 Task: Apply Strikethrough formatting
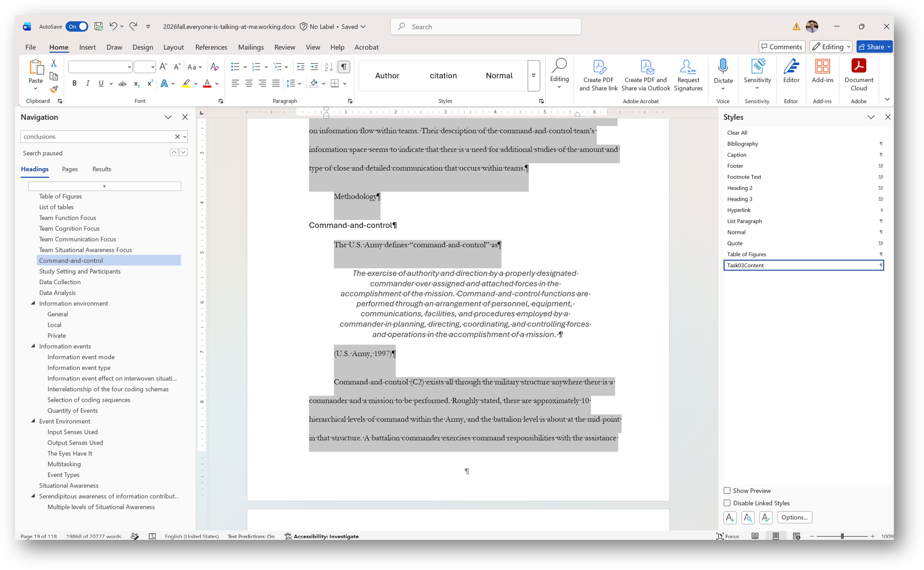click(122, 84)
